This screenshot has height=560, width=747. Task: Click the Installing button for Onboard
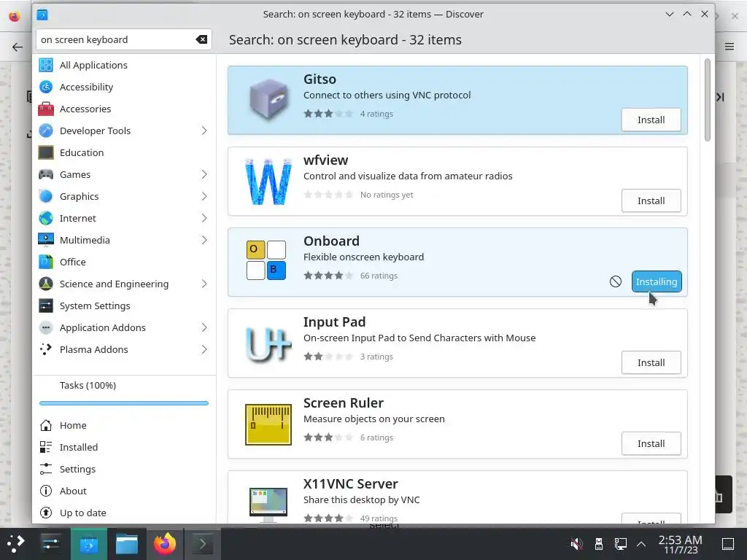point(657,281)
